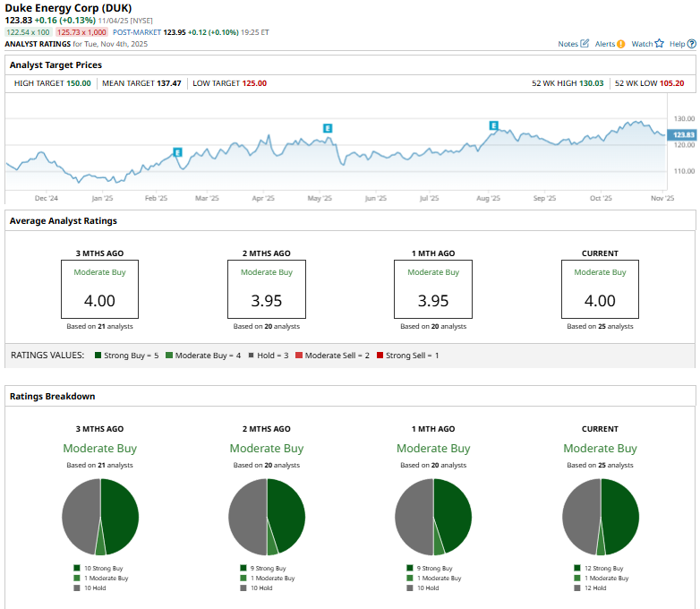Click the red Strong Sell rating swatch
The image size is (700, 609).
[x=381, y=356]
